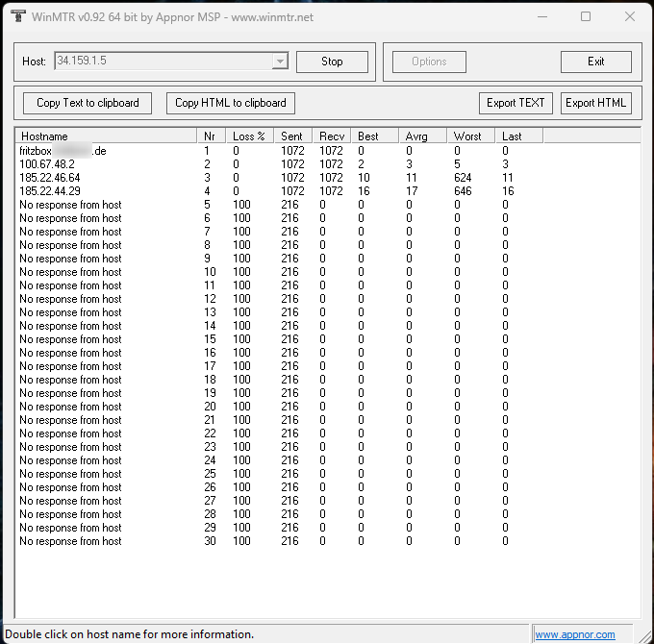The height and width of the screenshot is (644, 654).
Task: Click the Worst column header
Action: pos(471,136)
